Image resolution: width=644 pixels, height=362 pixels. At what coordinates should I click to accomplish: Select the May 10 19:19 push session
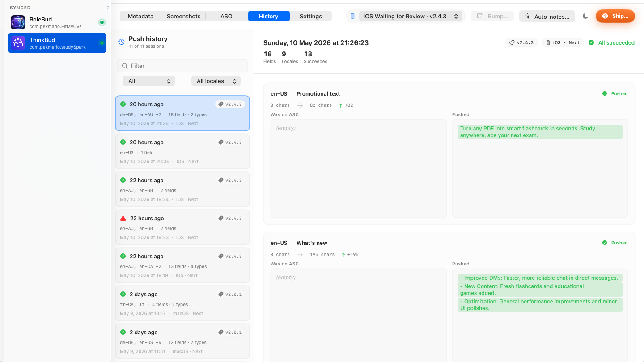point(182,265)
